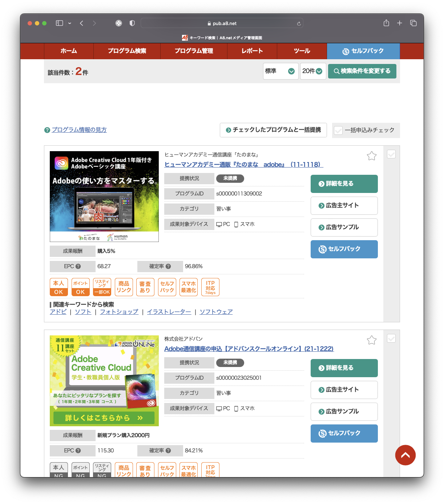This screenshot has width=444, height=504.
Task: Open the sidebar options chevron in toolbar
Action: click(x=69, y=23)
